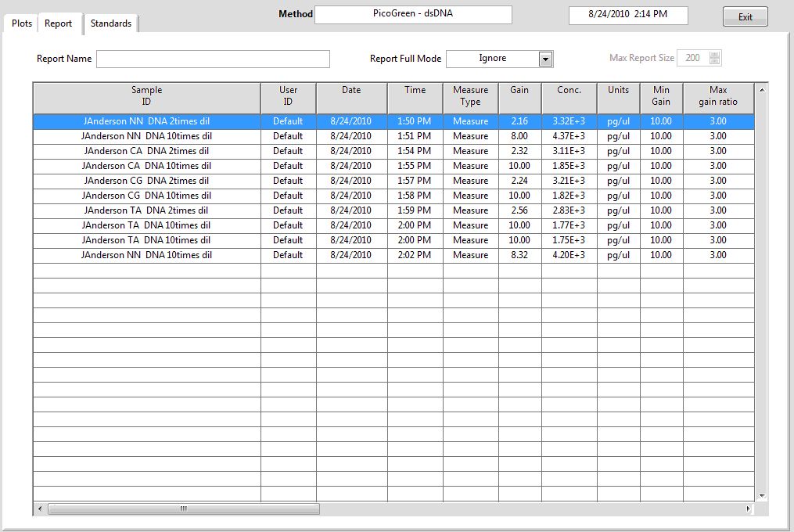Click the highlighted conc. value 3.32E+3
The height and width of the screenshot is (532, 794).
coord(569,121)
